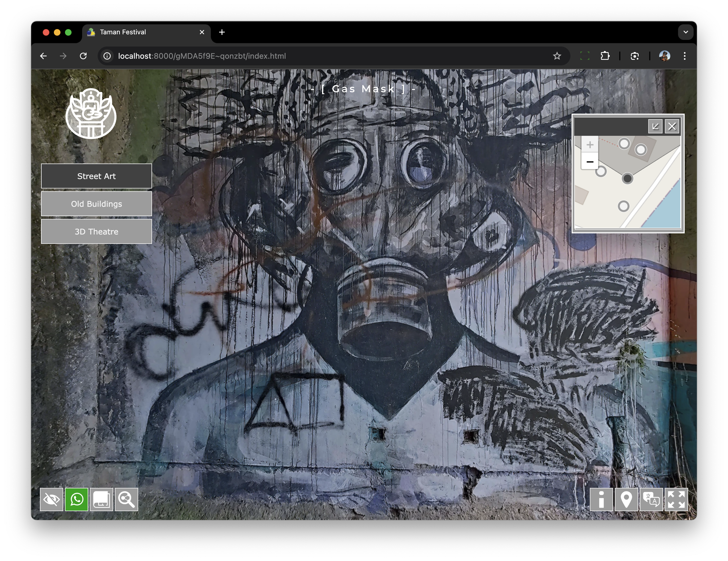The image size is (728, 561).
Task: Select the Street Art menu item
Action: [96, 176]
